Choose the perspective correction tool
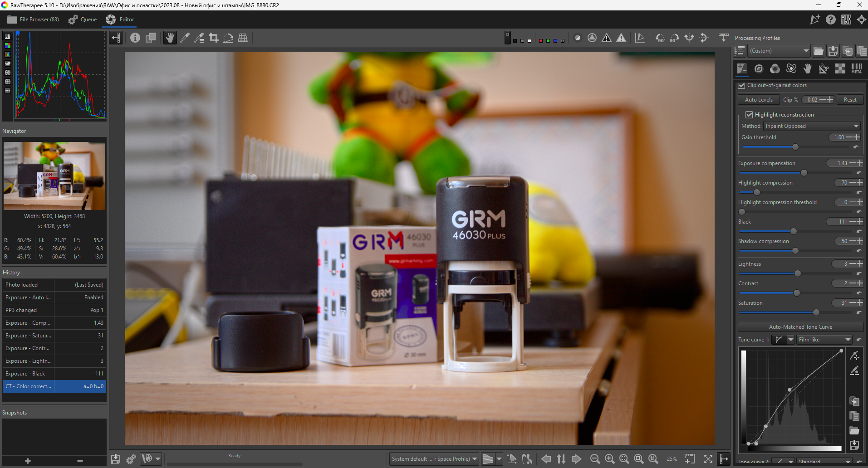 (243, 38)
